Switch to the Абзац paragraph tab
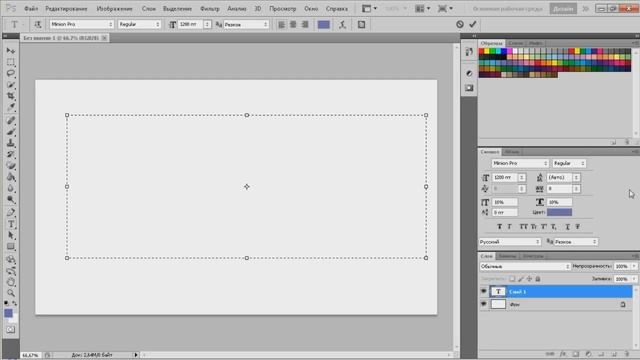640x360 pixels. pos(511,152)
